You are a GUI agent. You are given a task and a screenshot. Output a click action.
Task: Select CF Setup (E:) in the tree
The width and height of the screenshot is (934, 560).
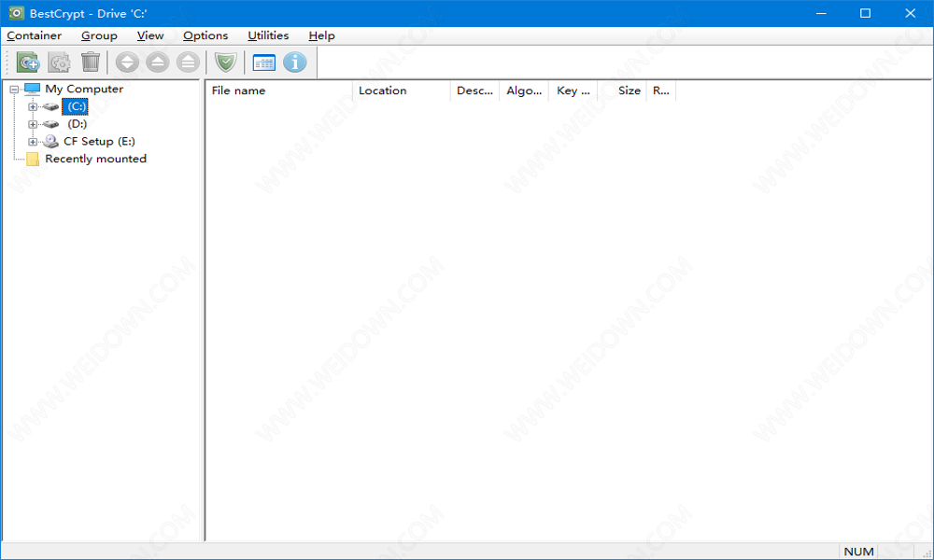click(100, 142)
